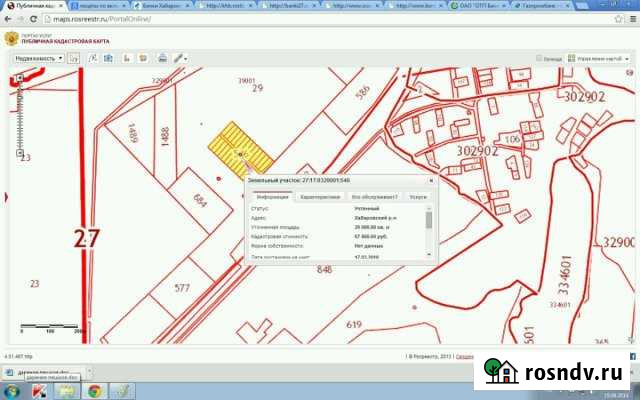Select the measure ruler tool icon
The height and width of the screenshot is (400, 640).
point(176,59)
